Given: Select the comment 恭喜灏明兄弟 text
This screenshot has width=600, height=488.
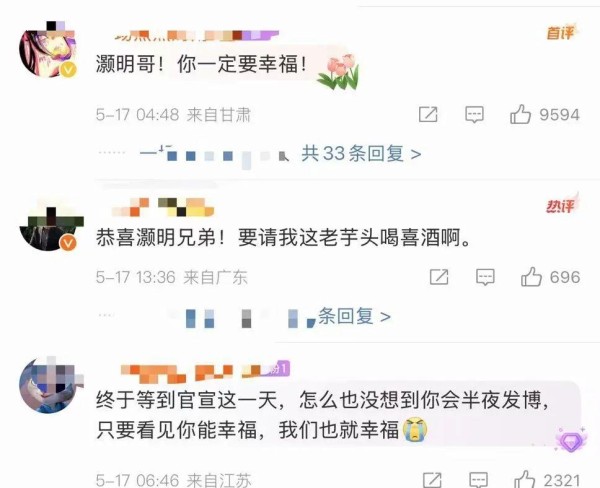Looking at the screenshot, I should (x=283, y=237).
